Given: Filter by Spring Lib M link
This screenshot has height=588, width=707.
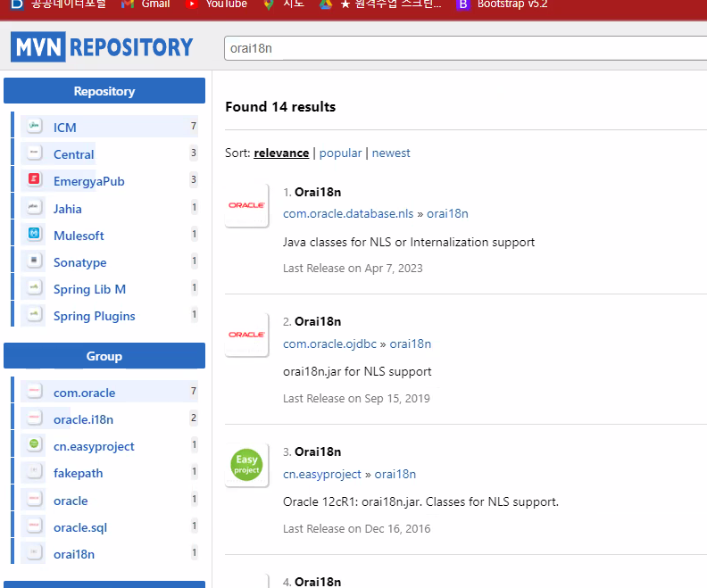Looking at the screenshot, I should click(x=90, y=289).
